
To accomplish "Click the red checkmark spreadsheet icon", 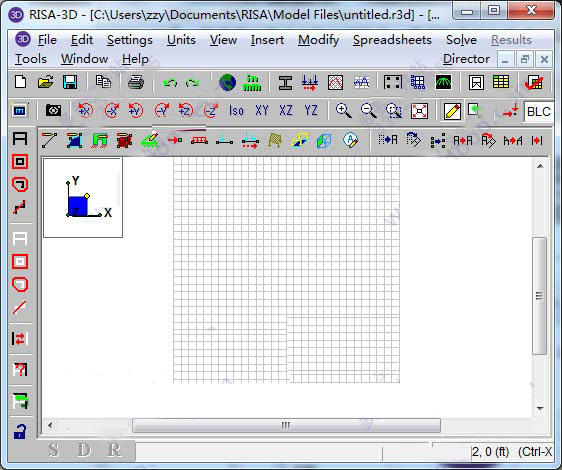I will point(533,82).
